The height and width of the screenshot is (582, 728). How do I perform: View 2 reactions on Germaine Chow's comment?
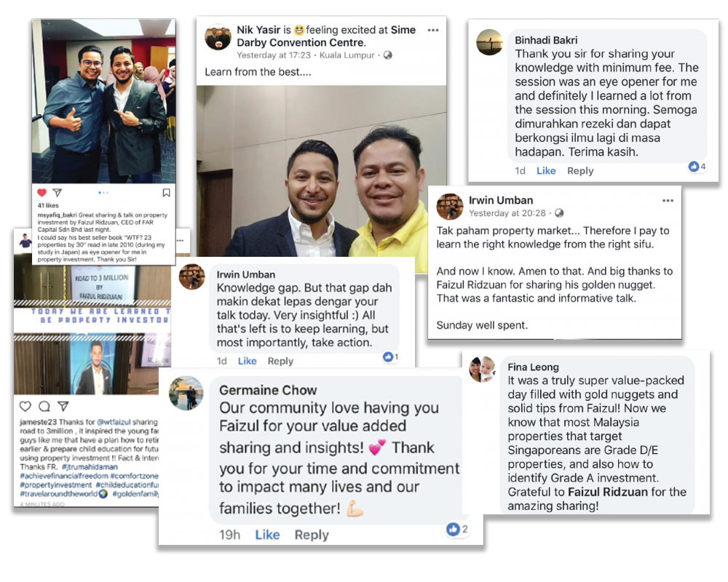pos(457,529)
